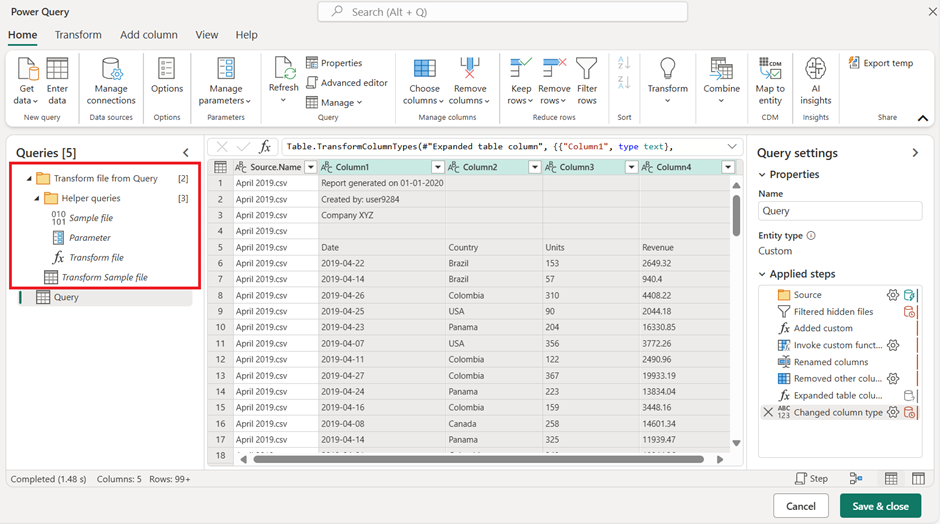Collapse the Helper queries folder
This screenshot has height=524, width=940.
pyautogui.click(x=37, y=198)
